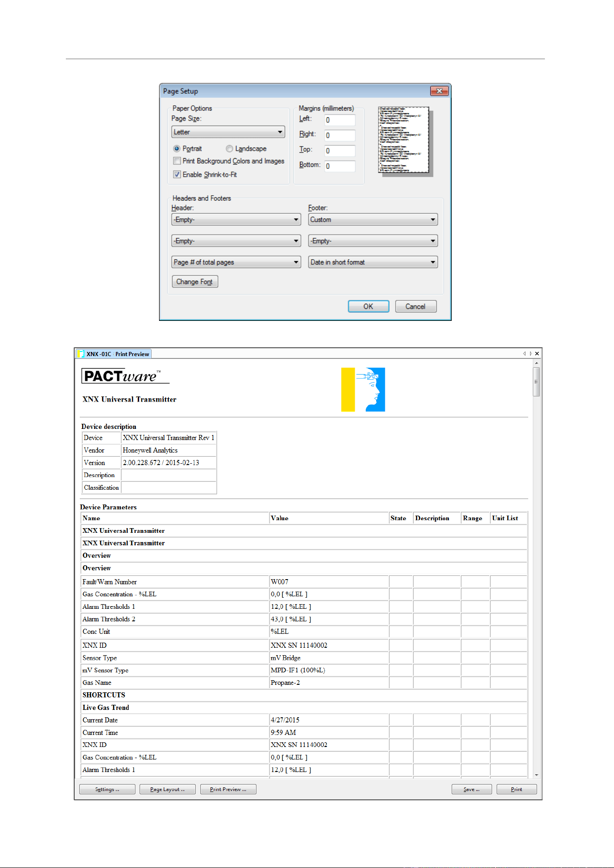Open the Footer dropdown set to Custom

pos(373,220)
